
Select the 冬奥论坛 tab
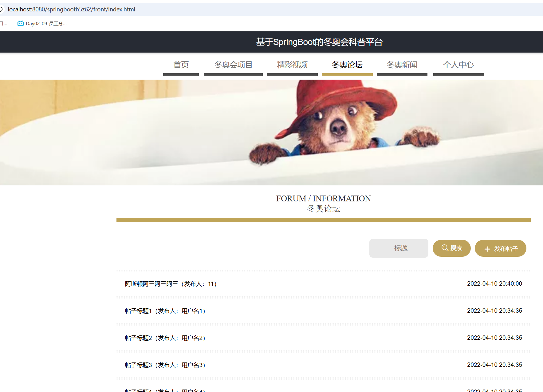pos(347,65)
